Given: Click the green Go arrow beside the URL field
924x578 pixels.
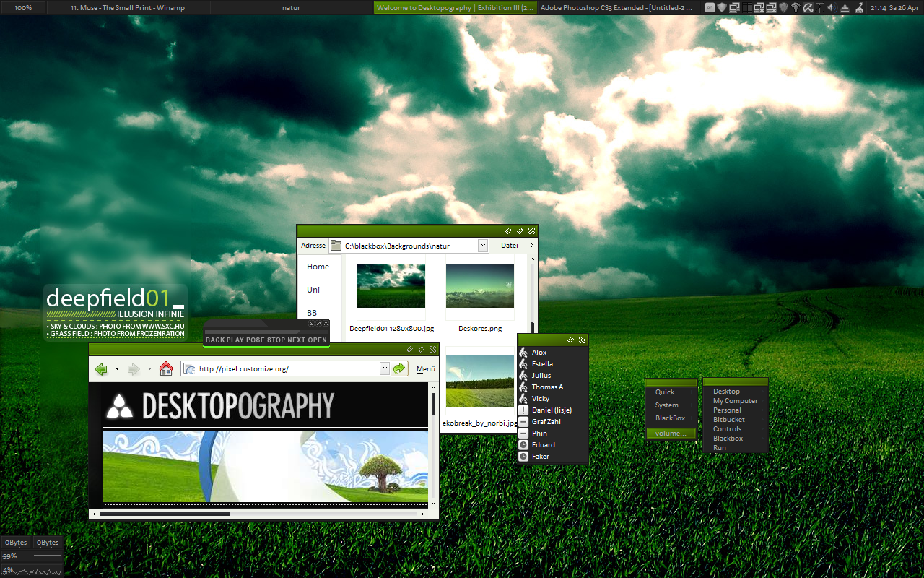Looking at the screenshot, I should pyautogui.click(x=400, y=368).
